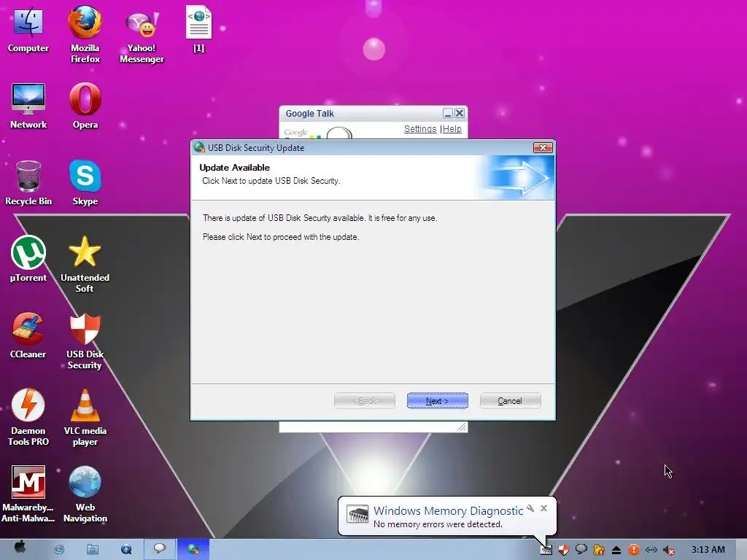Click the greyed-out Back button

(x=365, y=401)
